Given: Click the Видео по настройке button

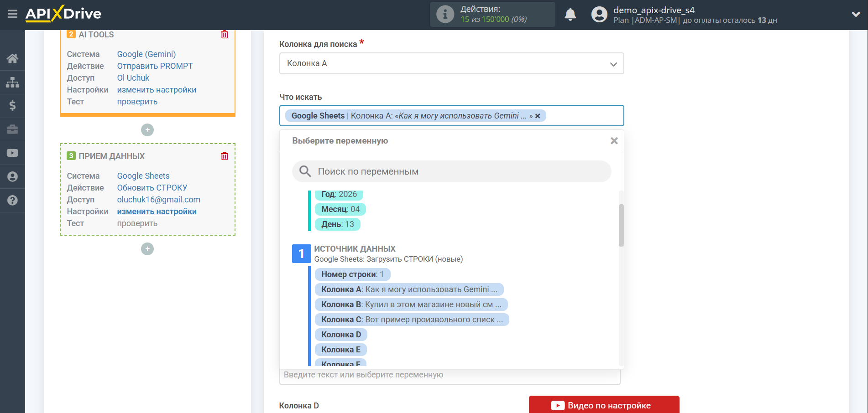Looking at the screenshot, I should pos(603,405).
